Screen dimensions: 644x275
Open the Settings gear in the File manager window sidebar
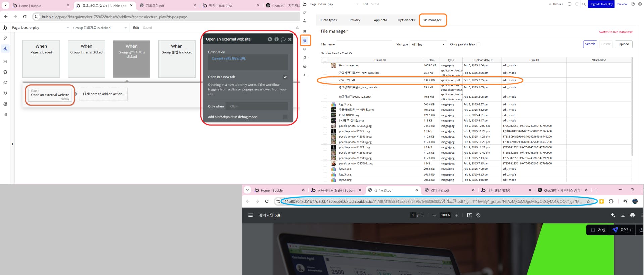pos(305,66)
